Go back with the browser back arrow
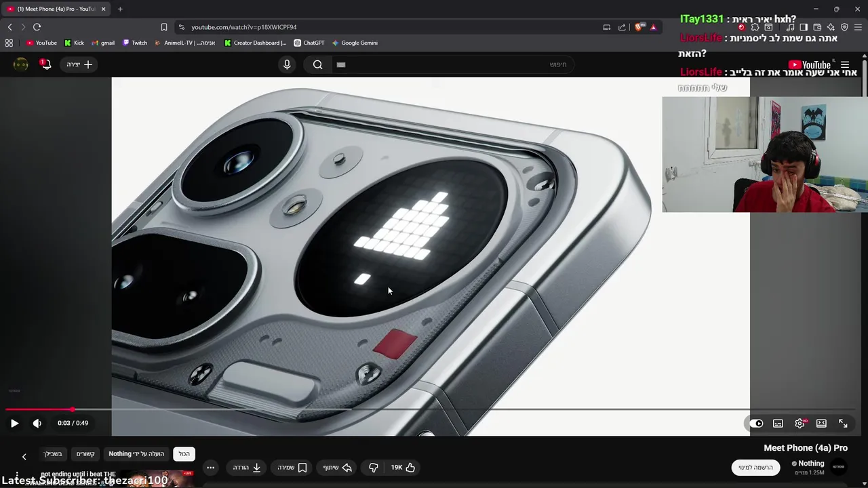This screenshot has height=488, width=868. 9,27
